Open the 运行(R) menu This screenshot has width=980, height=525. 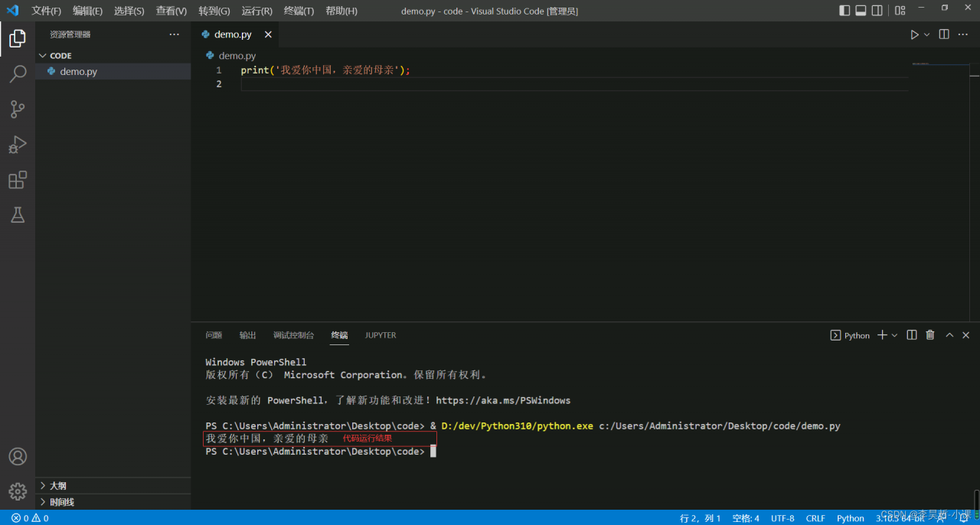pos(256,11)
